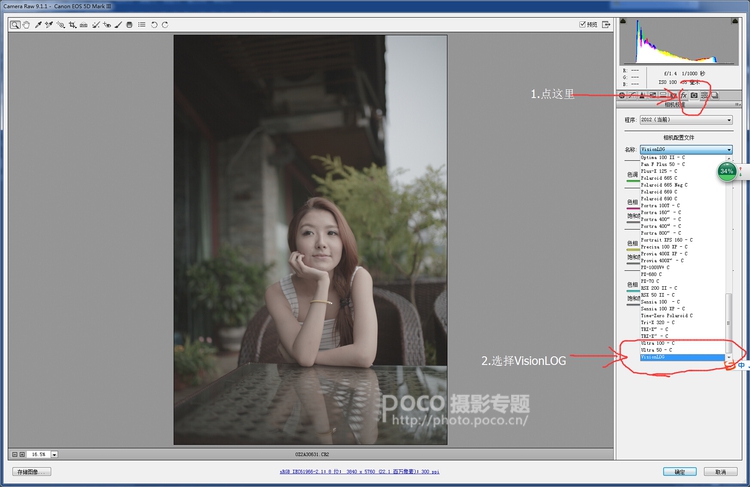Toggle highlight clipping warning on histogram

(x=735, y=21)
